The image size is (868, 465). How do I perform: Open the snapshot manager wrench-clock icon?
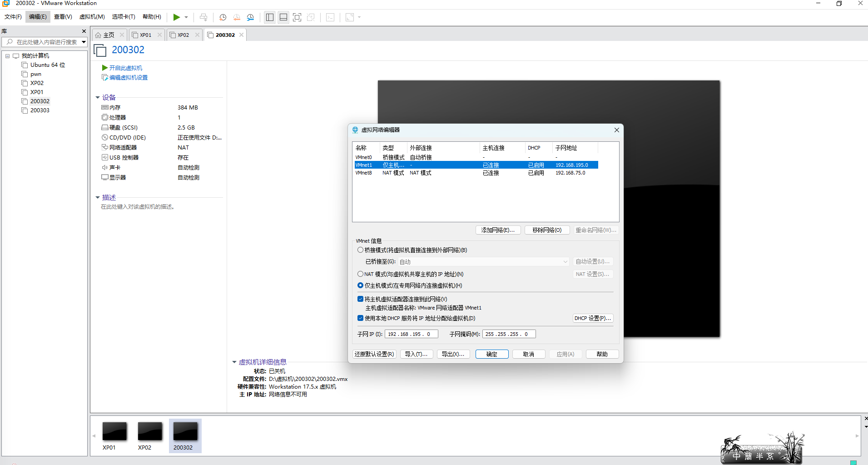(x=250, y=17)
